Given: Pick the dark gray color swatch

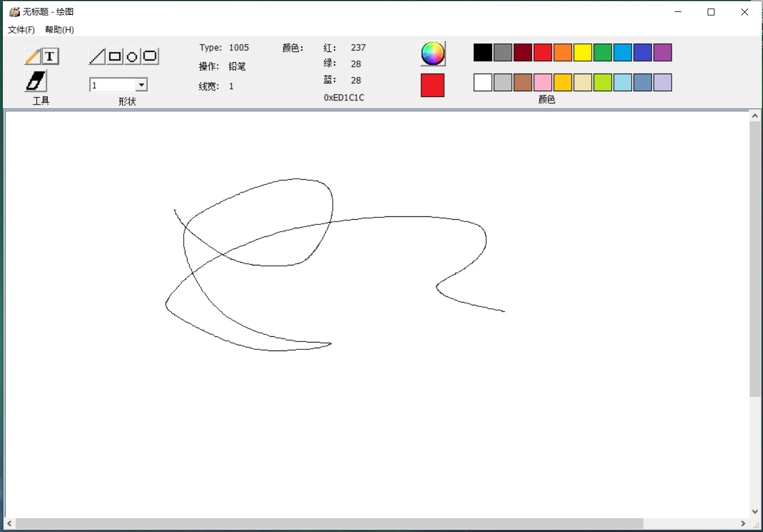Looking at the screenshot, I should coord(503,53).
